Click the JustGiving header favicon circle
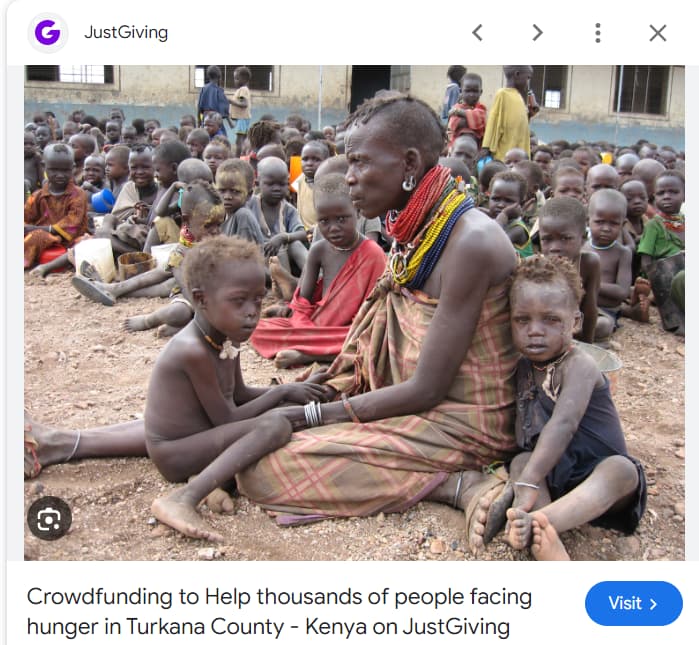The width and height of the screenshot is (699, 645). pos(47,32)
